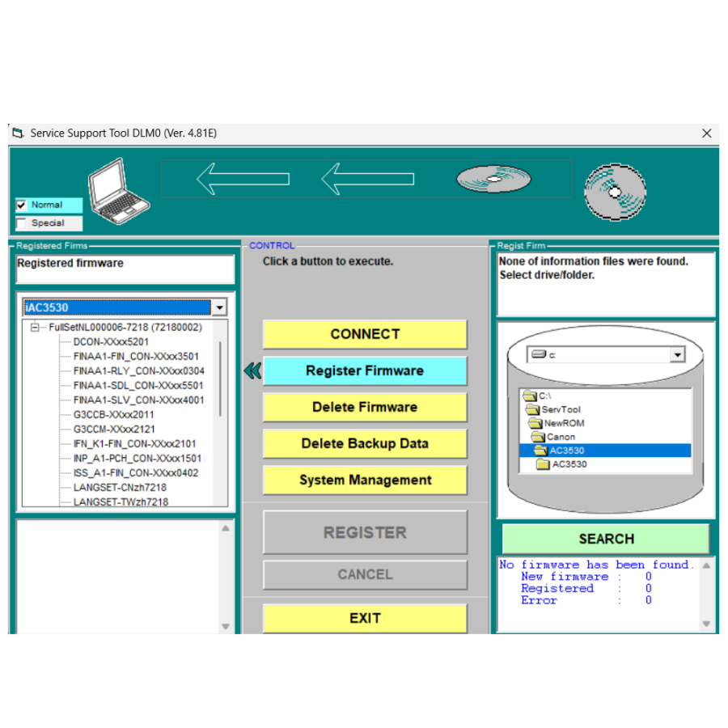Screen dimensions: 728x728
Task: Select FINAA1-SDL_CON-XXxx5501 entry
Action: coord(138,385)
